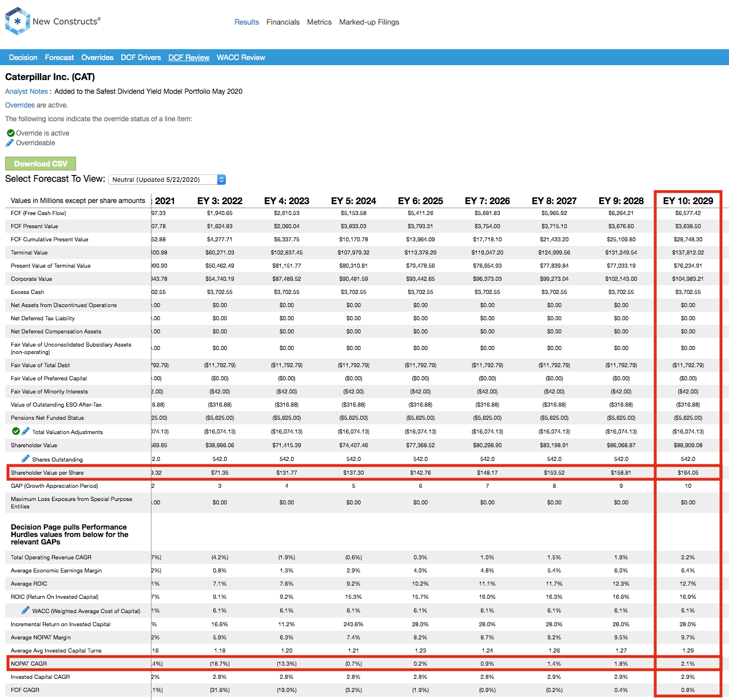Click the 'EY 5: 2024' column header
This screenshot has width=729, height=700.
(353, 201)
